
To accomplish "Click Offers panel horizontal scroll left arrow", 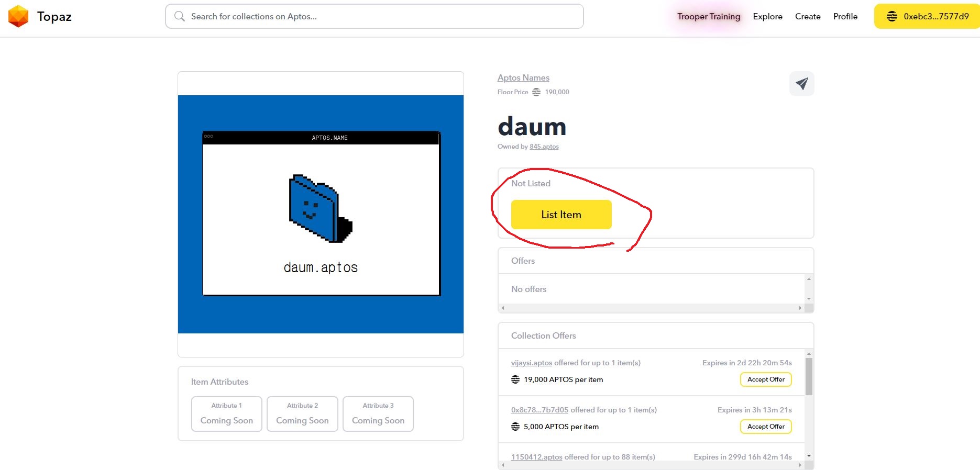I will click(x=503, y=308).
